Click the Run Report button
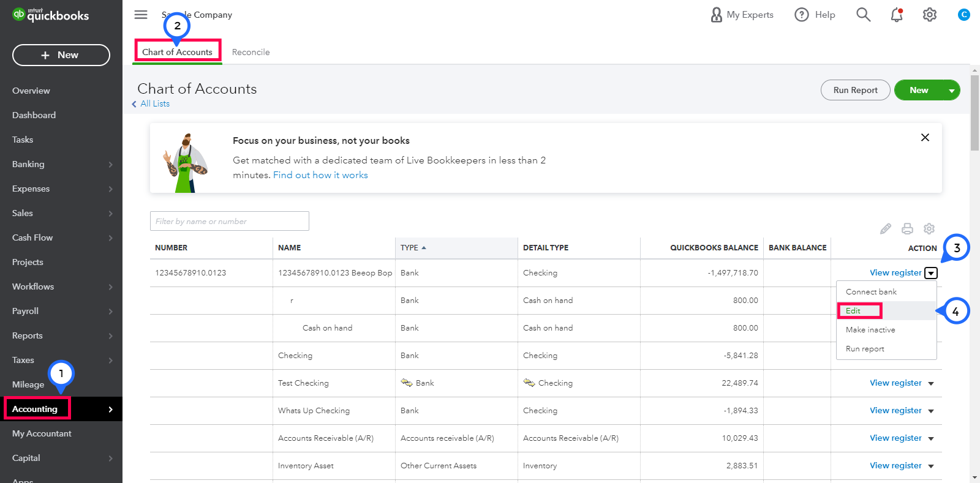This screenshot has height=483, width=980. (x=855, y=90)
